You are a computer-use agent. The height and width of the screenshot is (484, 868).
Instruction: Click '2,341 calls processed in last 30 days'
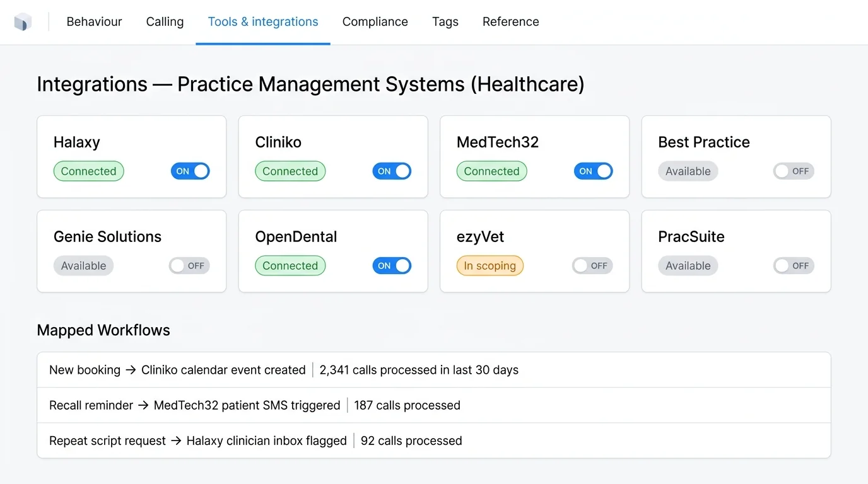pos(419,370)
